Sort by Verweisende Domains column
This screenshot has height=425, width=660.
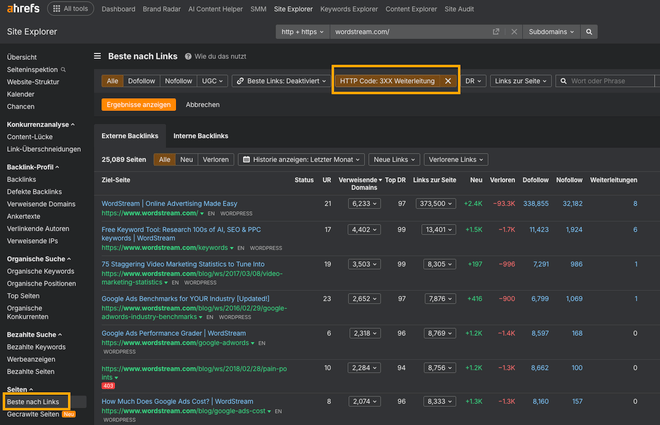(360, 183)
